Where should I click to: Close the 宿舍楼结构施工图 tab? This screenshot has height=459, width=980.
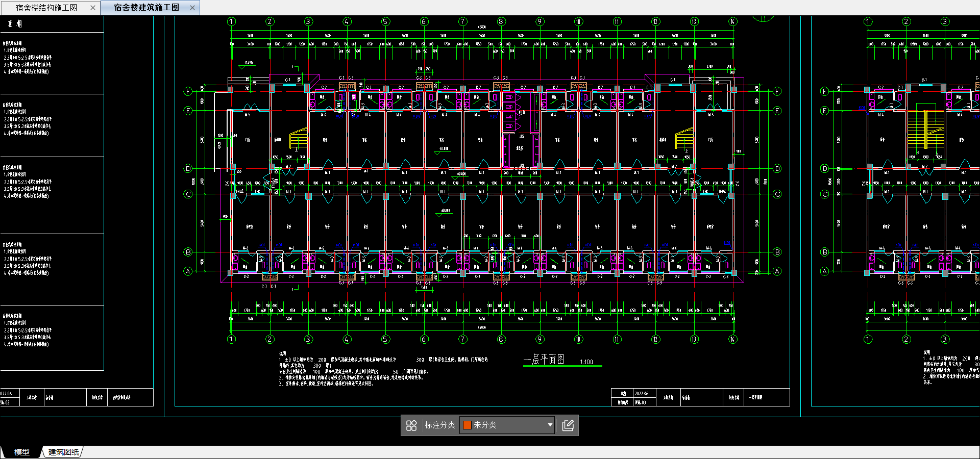tap(92, 8)
